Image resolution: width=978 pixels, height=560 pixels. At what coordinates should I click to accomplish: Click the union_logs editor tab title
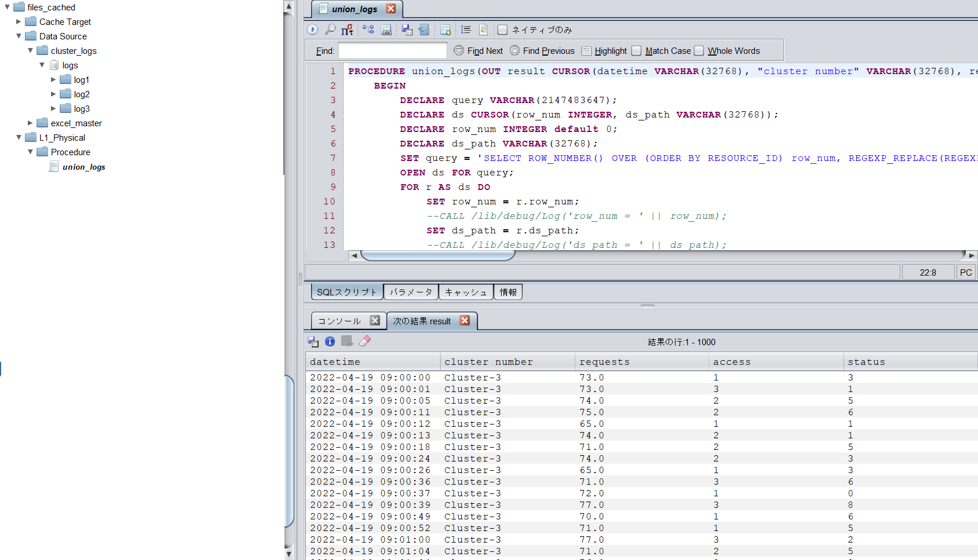[354, 9]
